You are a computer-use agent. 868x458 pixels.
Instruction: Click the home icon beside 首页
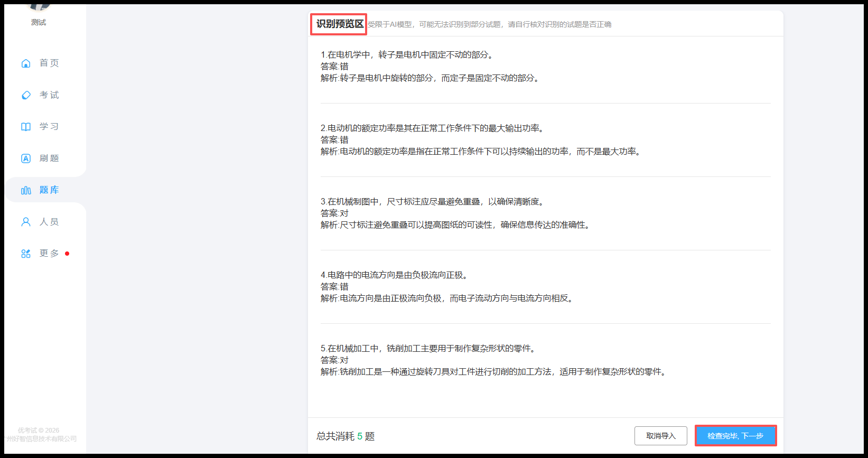pos(26,63)
